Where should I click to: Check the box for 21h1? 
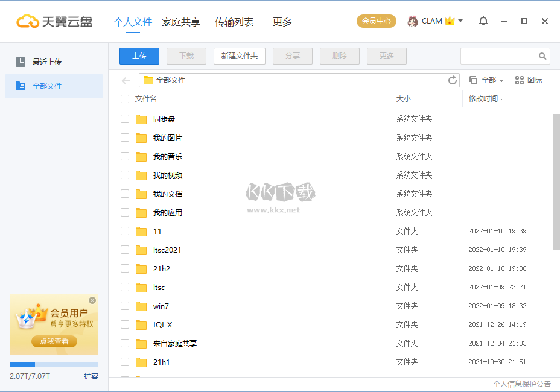[125, 362]
